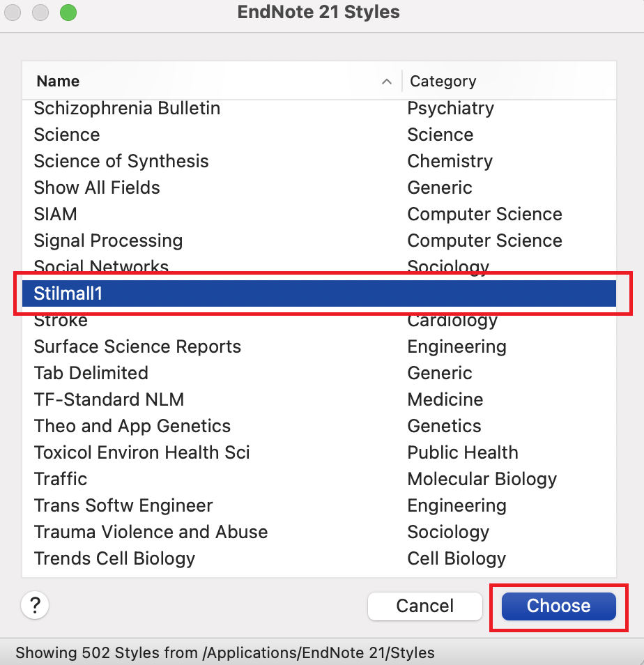This screenshot has height=665, width=644.
Task: Select Trauma Violence and Abuse style
Action: click(151, 532)
